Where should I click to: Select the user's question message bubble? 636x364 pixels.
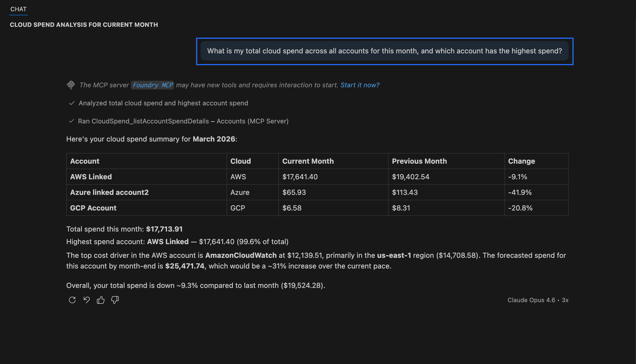coord(385,51)
